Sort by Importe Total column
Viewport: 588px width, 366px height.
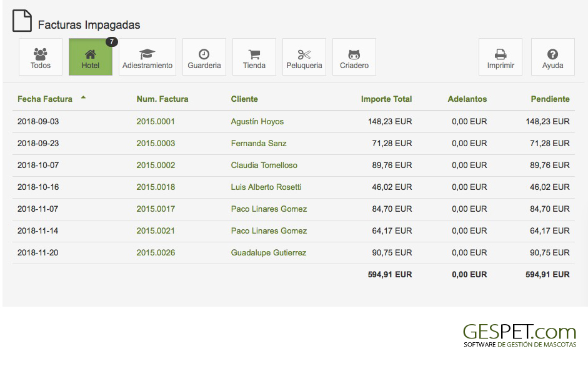click(386, 99)
